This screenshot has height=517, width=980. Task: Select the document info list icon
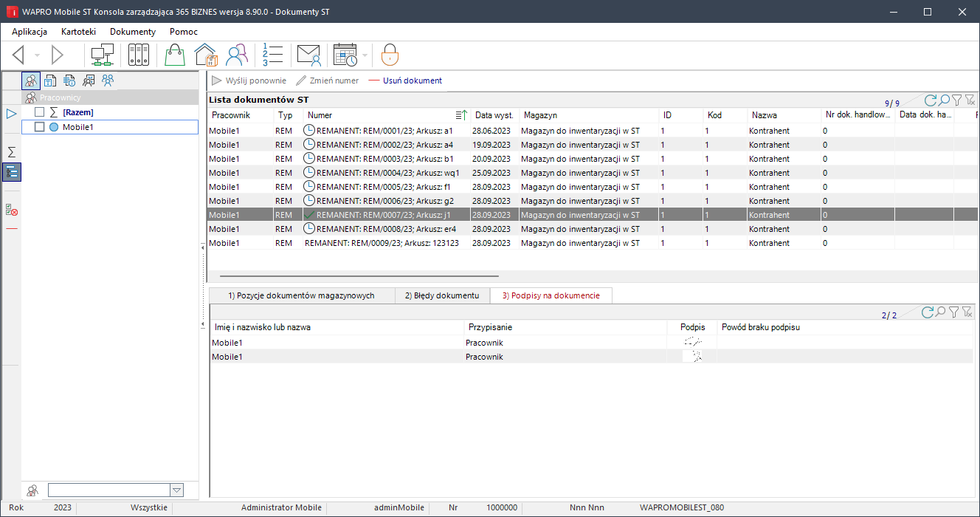[x=69, y=81]
